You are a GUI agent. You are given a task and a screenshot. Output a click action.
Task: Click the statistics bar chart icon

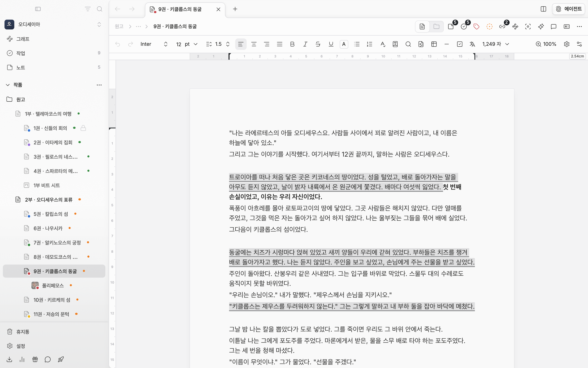point(22,359)
